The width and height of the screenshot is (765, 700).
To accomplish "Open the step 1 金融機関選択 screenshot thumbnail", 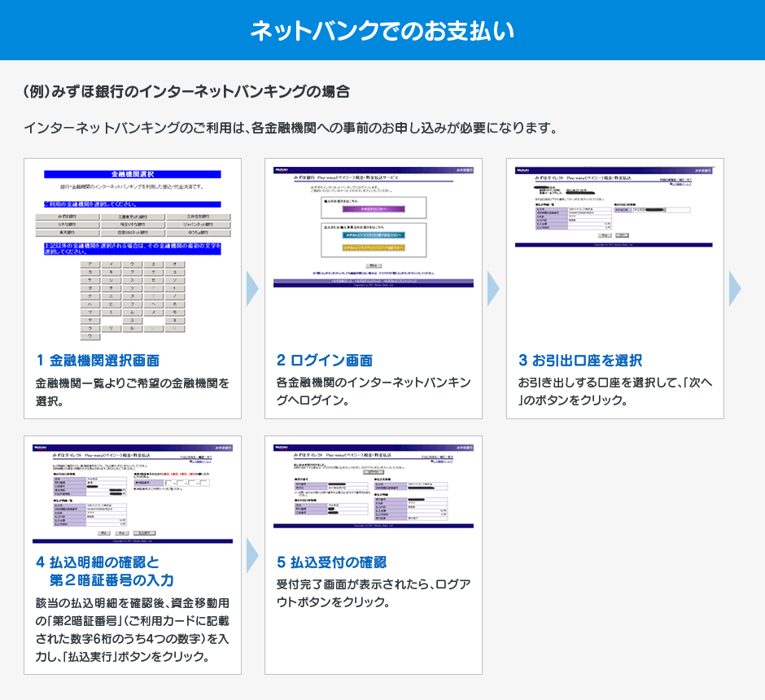I will [133, 253].
